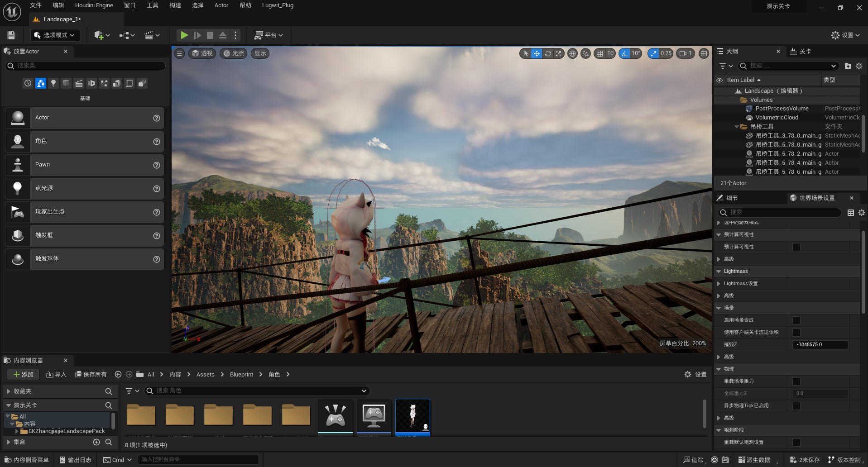Select the Cinematic category clapper icon
Viewport: 868px width, 467px height.
[79, 83]
